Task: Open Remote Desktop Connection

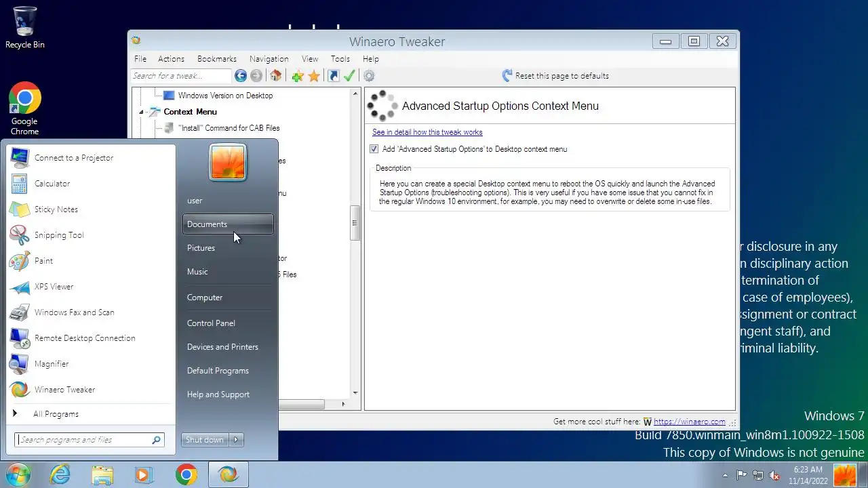Action: [x=92, y=338]
